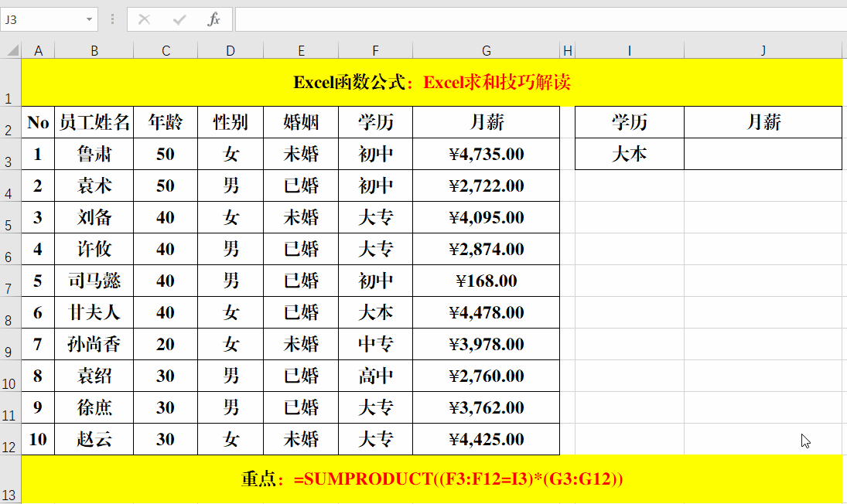Image resolution: width=847 pixels, height=504 pixels.
Task: Open the Name Box dropdown arrow
Action: 91,19
